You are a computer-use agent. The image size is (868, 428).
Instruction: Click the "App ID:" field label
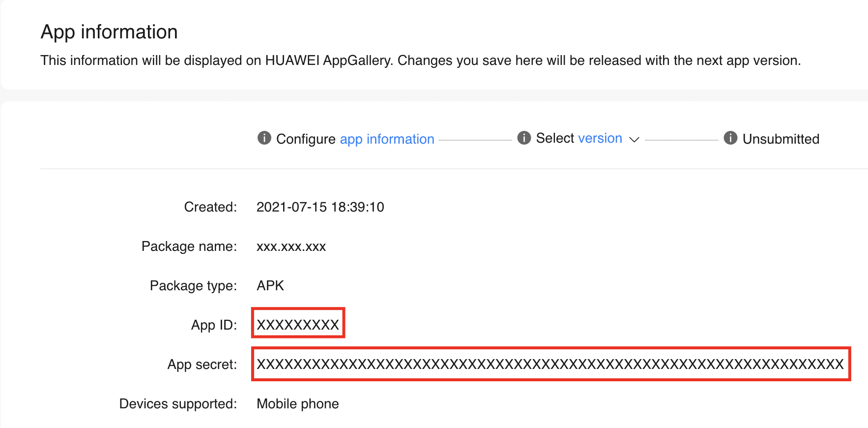(214, 325)
